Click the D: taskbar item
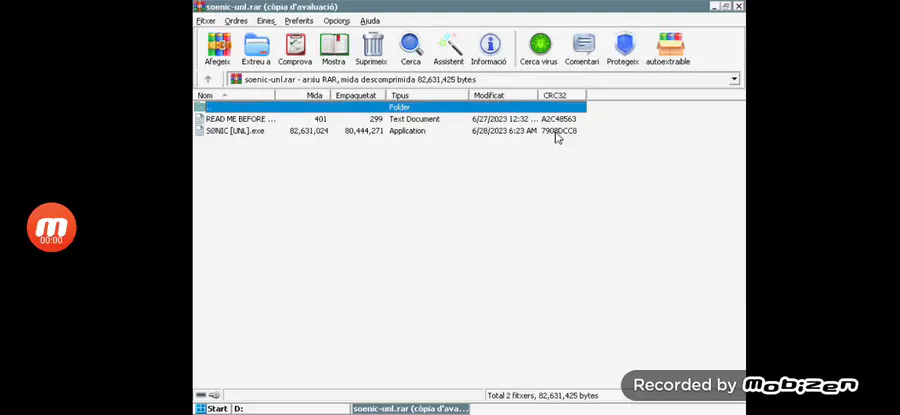The height and width of the screenshot is (415, 900). (290, 409)
